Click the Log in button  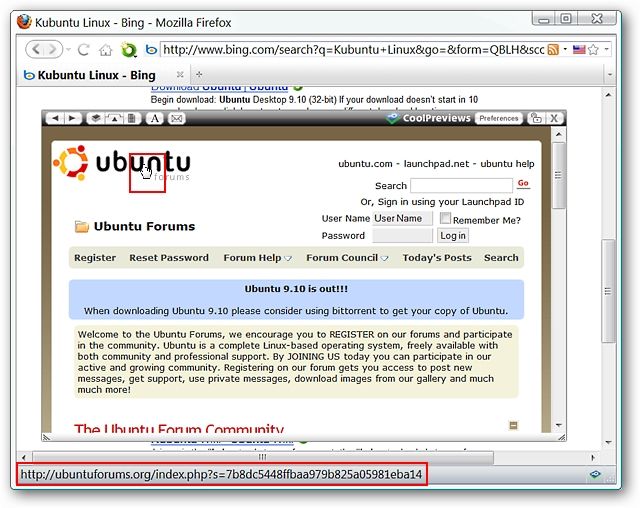click(x=453, y=236)
